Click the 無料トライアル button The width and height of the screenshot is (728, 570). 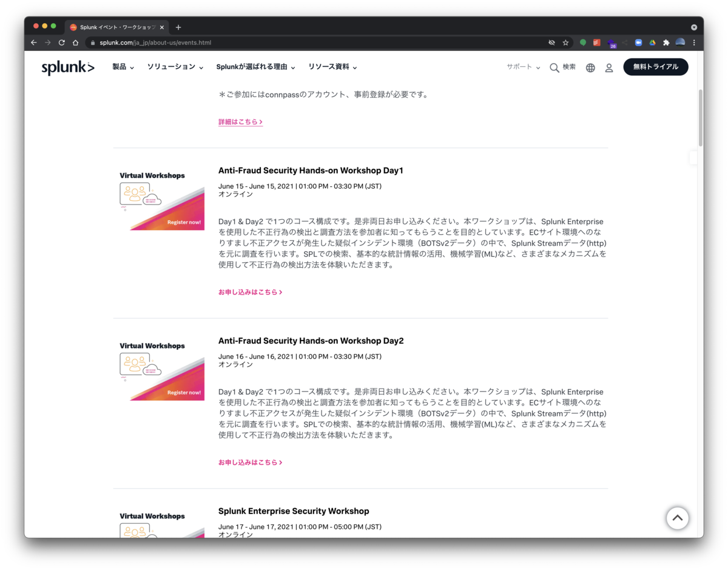coord(656,67)
